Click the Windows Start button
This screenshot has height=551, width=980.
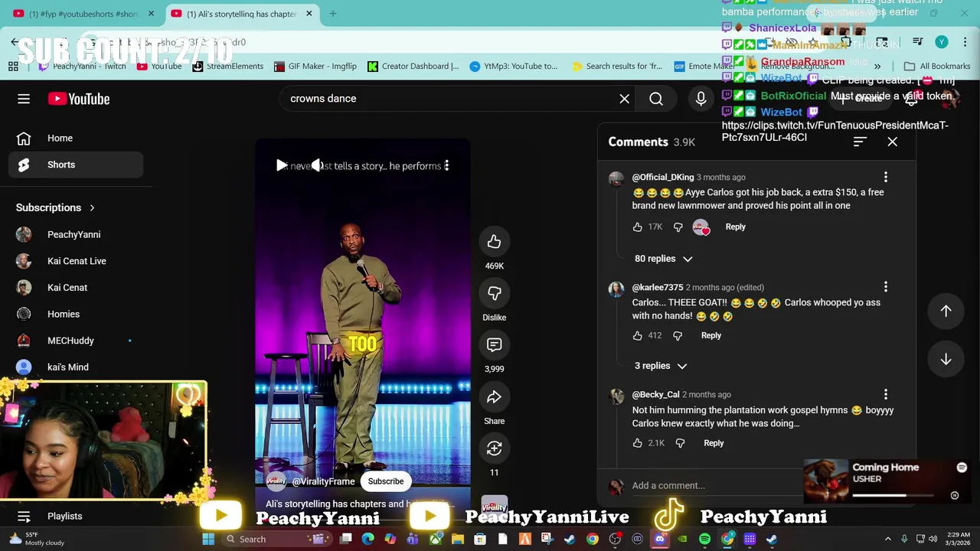[x=208, y=539]
